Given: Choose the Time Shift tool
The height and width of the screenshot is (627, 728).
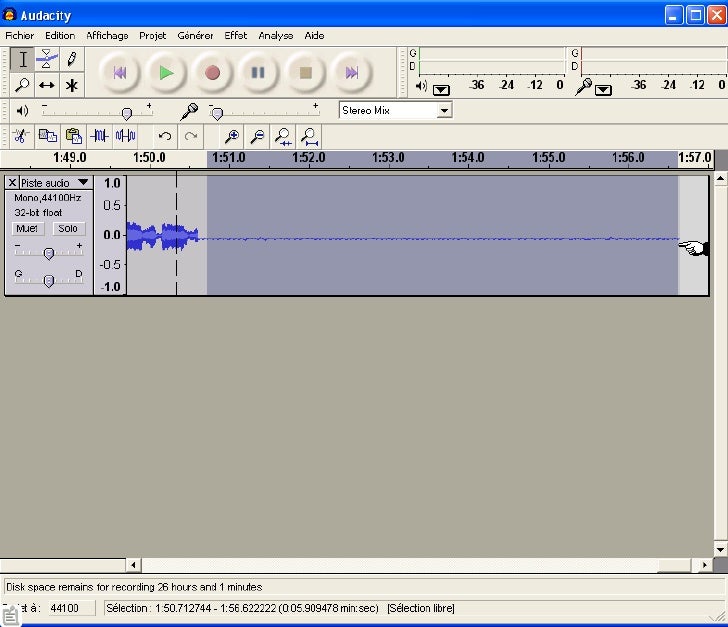Looking at the screenshot, I should [47, 85].
